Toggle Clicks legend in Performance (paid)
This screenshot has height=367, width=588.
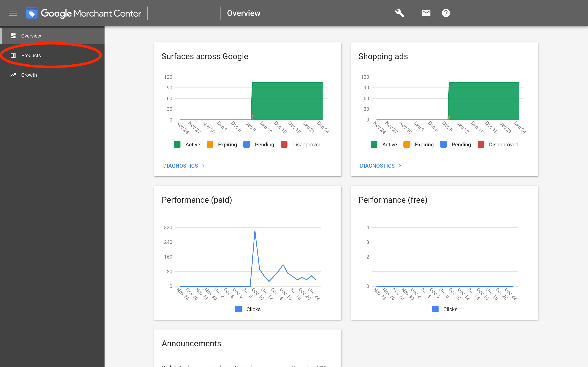(x=238, y=309)
